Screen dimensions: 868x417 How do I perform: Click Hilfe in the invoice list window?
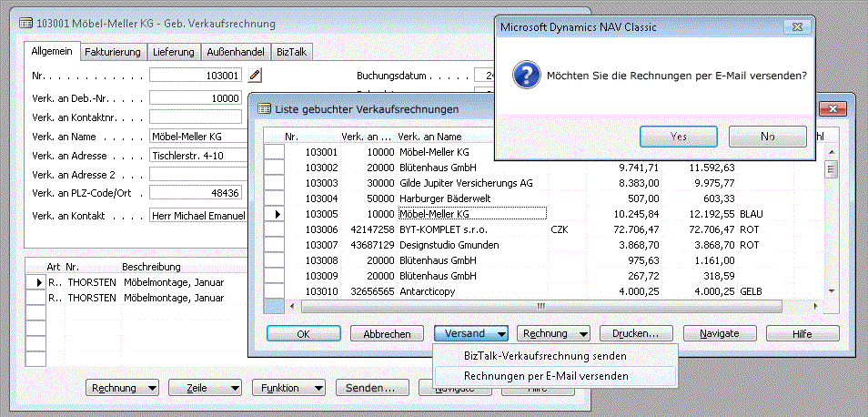click(x=802, y=333)
